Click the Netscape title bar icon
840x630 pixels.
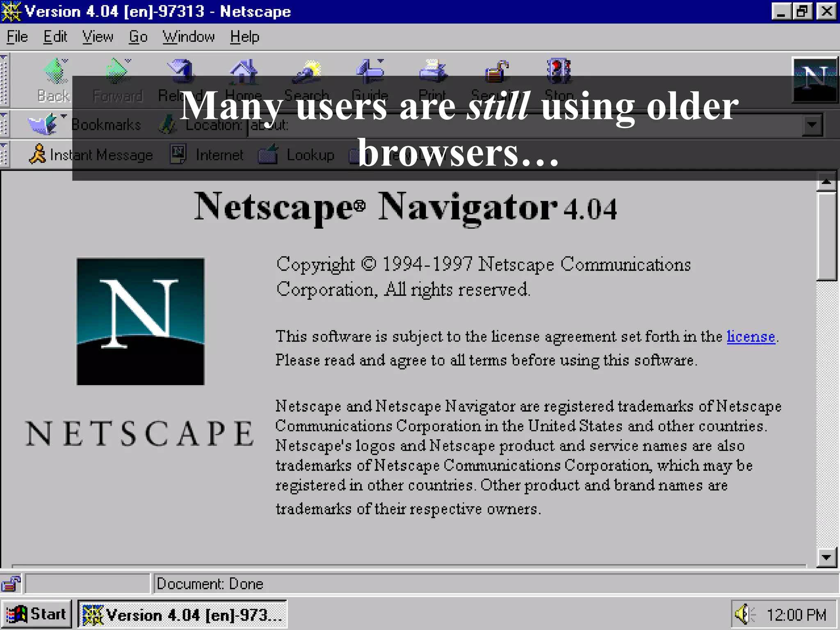click(11, 11)
